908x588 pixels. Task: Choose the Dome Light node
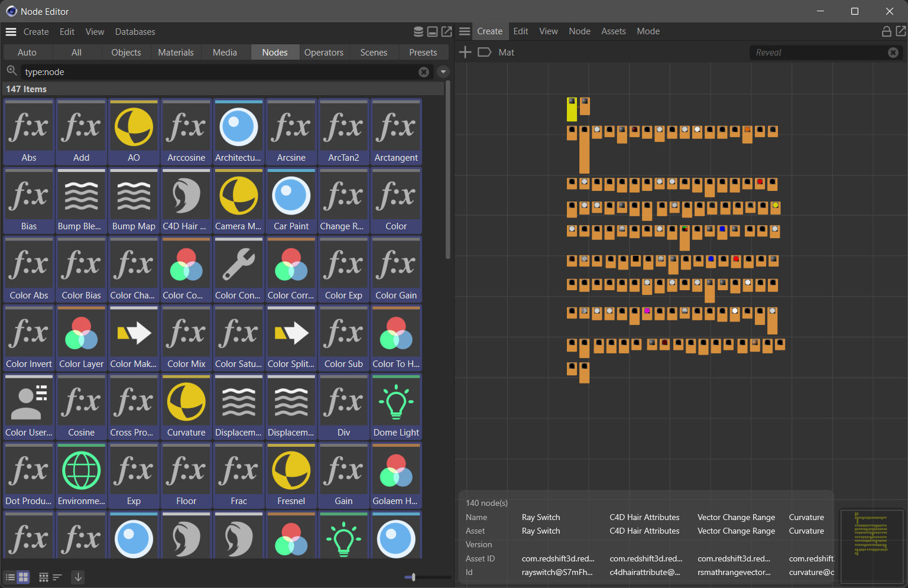(x=396, y=407)
